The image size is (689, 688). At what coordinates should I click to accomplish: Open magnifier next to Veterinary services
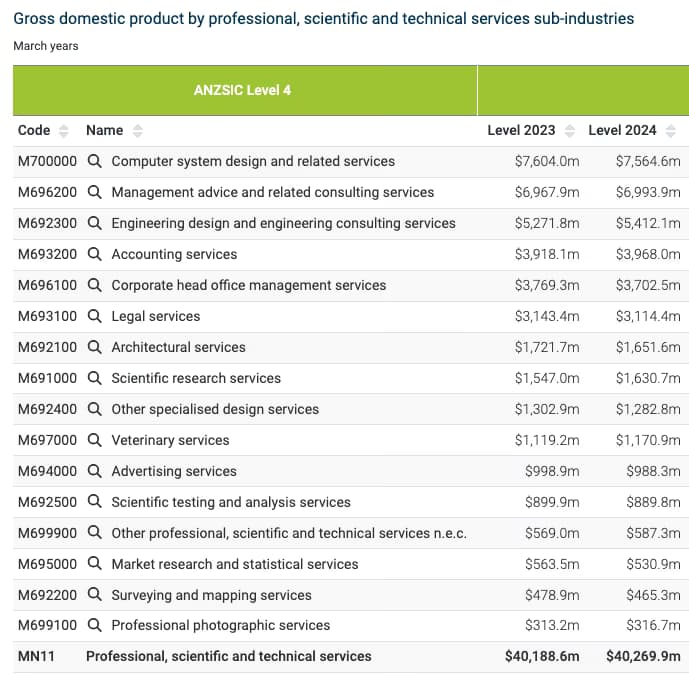(95, 440)
